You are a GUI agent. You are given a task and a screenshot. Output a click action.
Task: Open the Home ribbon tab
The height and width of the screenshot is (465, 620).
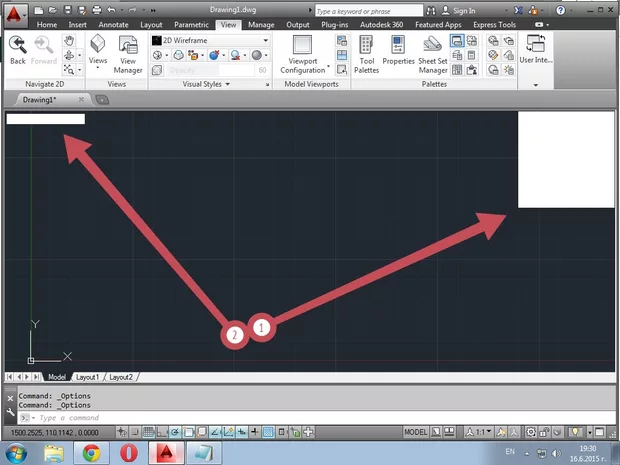coord(47,25)
